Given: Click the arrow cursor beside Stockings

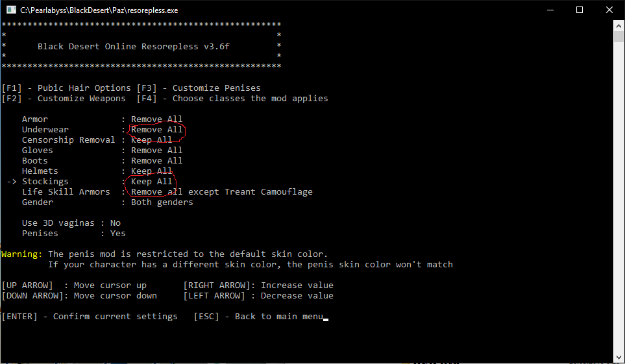Looking at the screenshot, I should pyautogui.click(x=12, y=182).
